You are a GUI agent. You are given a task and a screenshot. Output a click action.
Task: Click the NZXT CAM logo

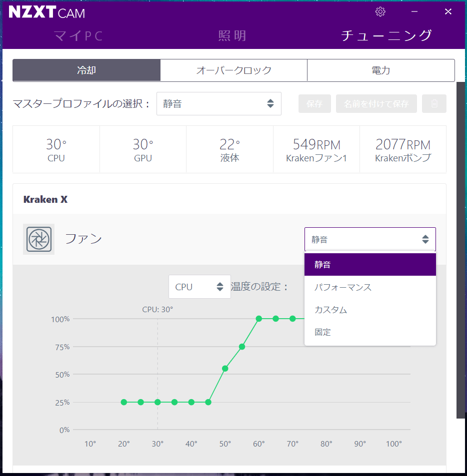pos(47,12)
